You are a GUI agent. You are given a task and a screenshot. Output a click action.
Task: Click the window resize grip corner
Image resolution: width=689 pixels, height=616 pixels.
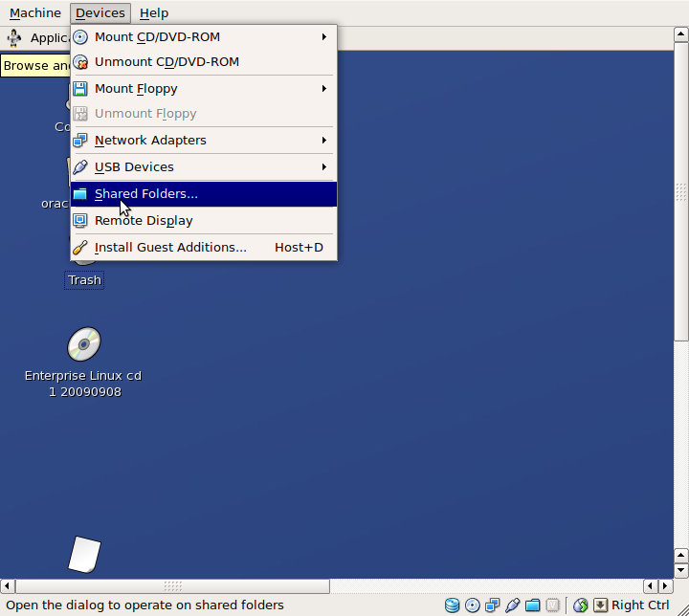point(682,609)
